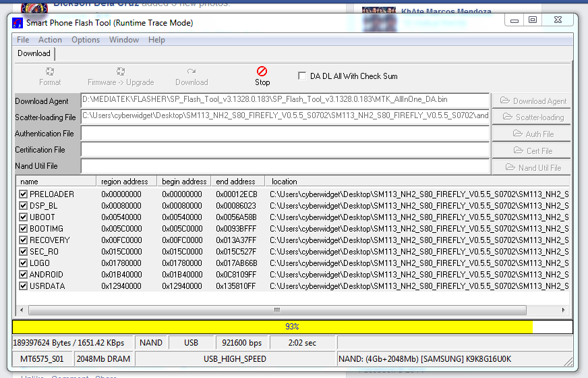Click the Auth File button
Screen dimensions: 588x378
(x=531, y=134)
